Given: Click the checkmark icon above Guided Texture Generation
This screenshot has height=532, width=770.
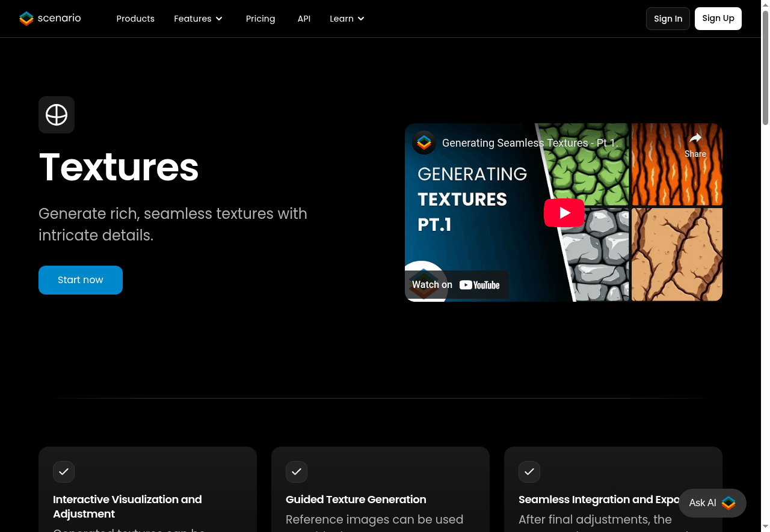Looking at the screenshot, I should 297,472.
